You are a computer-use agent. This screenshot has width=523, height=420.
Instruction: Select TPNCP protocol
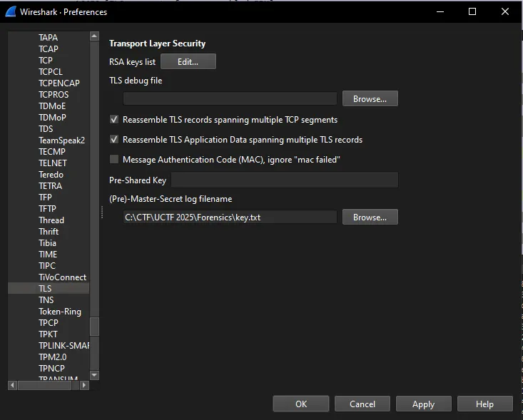click(51, 369)
